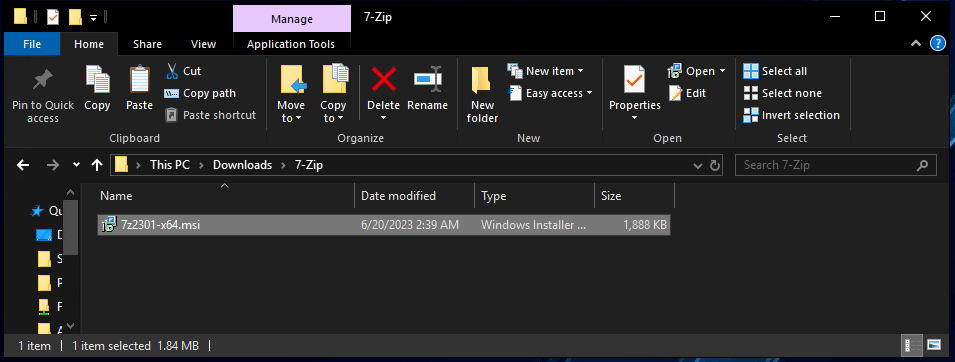Minimize the ribbon with the chevron
955x362 pixels.
pos(915,43)
